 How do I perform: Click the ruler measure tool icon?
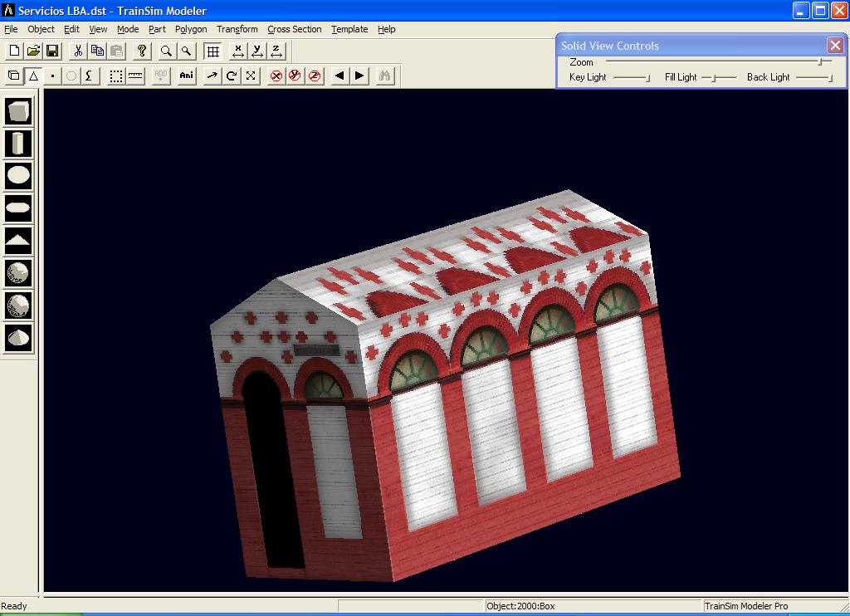click(x=136, y=76)
